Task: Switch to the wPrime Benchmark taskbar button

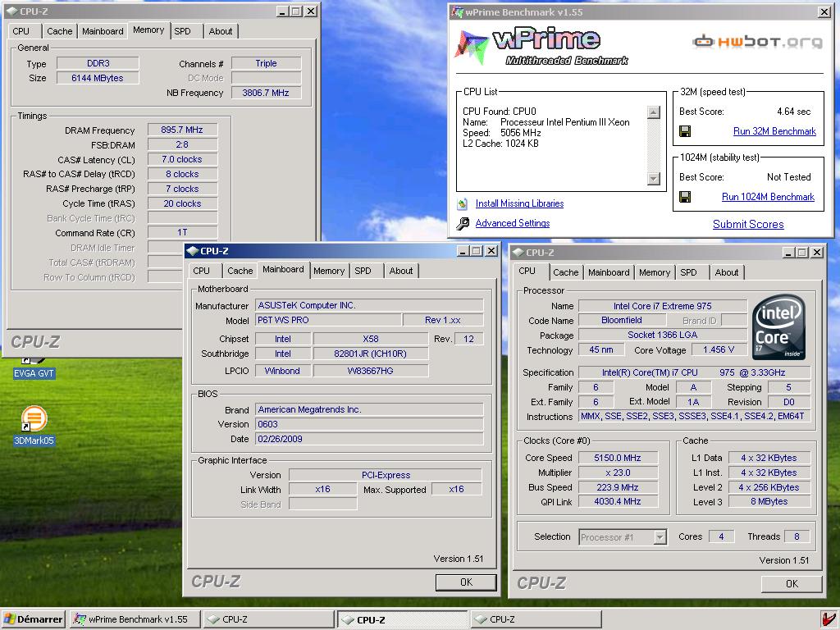Action: (x=136, y=619)
